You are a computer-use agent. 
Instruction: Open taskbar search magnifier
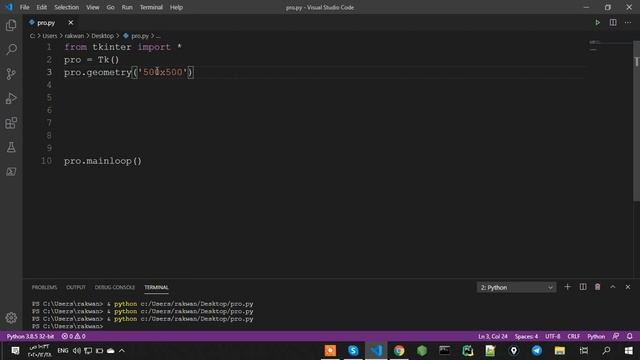[x=606, y=351]
